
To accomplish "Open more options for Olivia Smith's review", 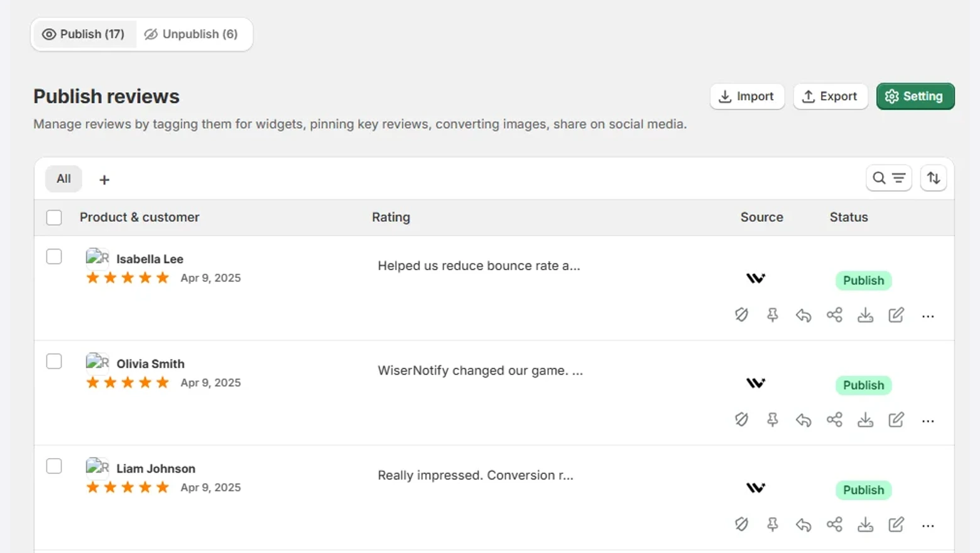I will coord(928,421).
